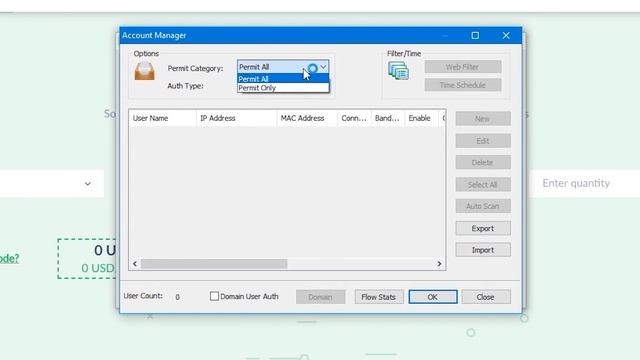Import an account list
This screenshot has width=640, height=360.
483,250
